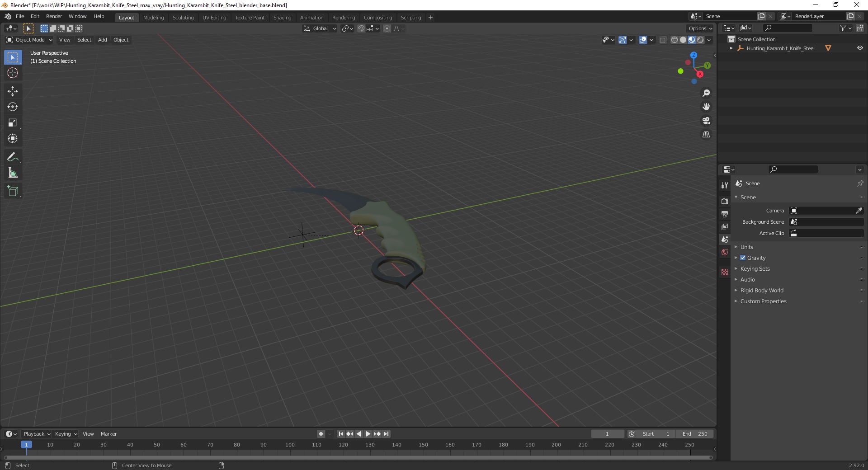Viewport: 868px width, 470px height.
Task: Toggle proportional editing
Action: (x=387, y=28)
